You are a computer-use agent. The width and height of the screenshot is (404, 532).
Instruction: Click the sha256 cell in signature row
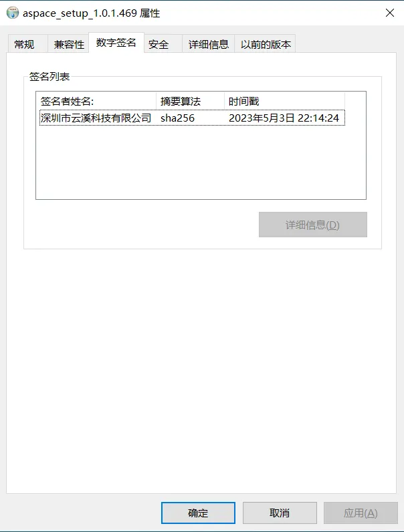click(x=177, y=118)
